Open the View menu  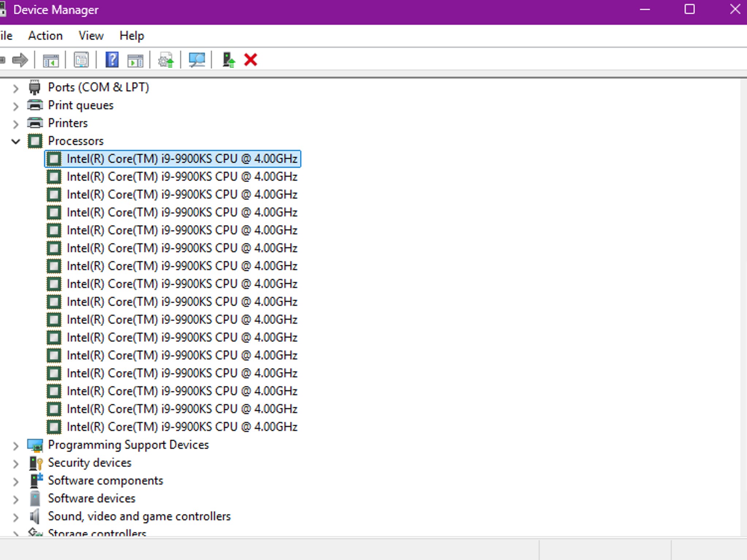tap(91, 36)
